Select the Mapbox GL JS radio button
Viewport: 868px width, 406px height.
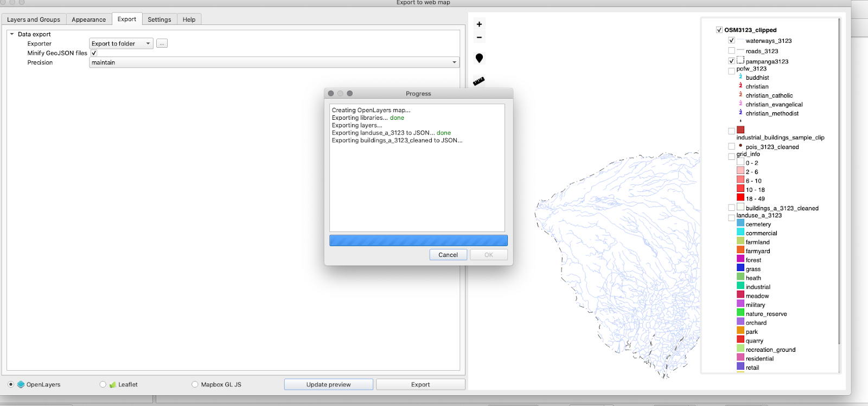pyautogui.click(x=195, y=385)
